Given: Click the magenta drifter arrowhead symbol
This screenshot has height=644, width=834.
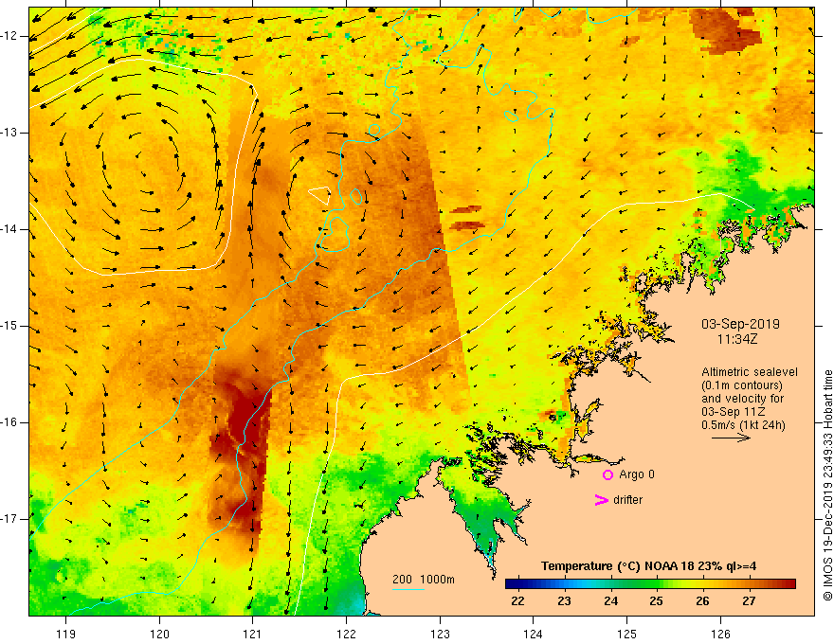Looking at the screenshot, I should [x=601, y=500].
